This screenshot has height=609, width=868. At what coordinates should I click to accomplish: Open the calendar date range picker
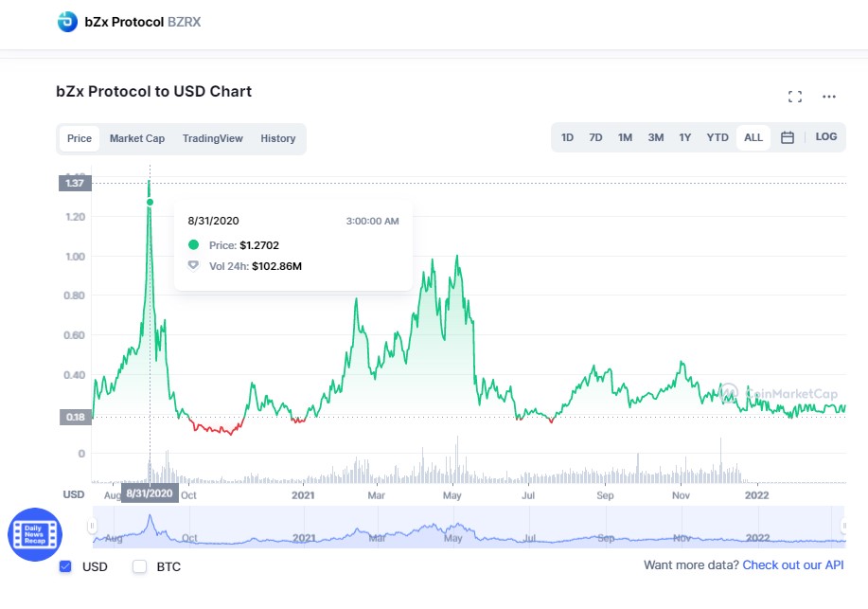(x=788, y=137)
